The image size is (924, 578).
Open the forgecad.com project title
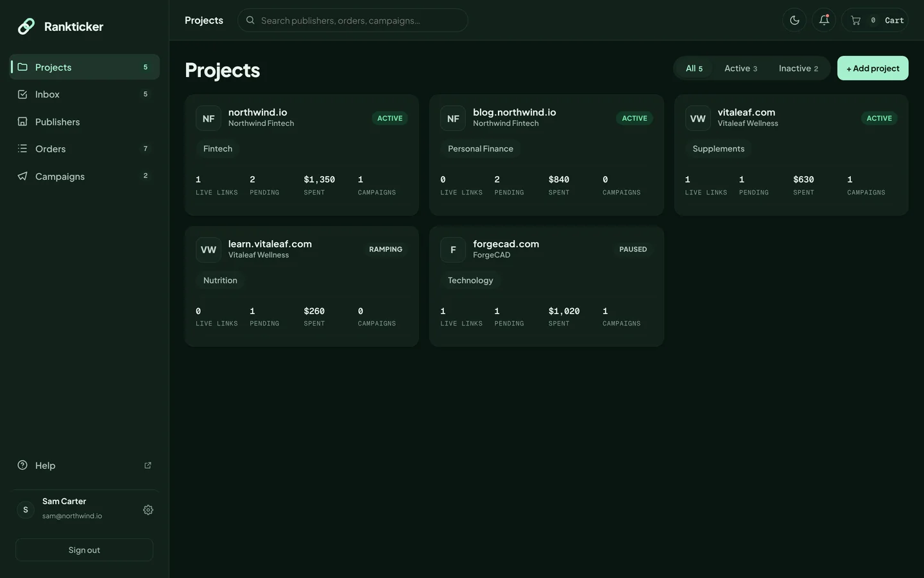tap(506, 244)
